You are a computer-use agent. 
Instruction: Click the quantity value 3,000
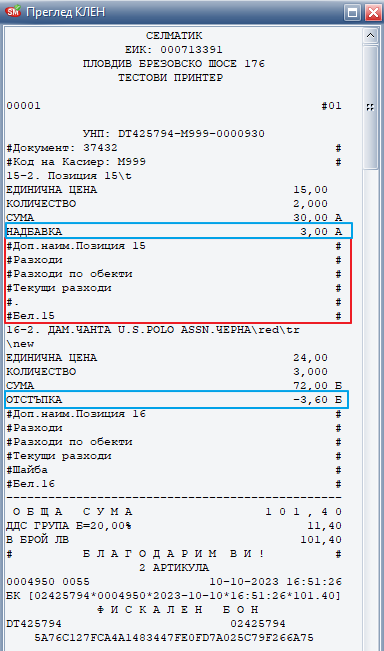(311, 372)
